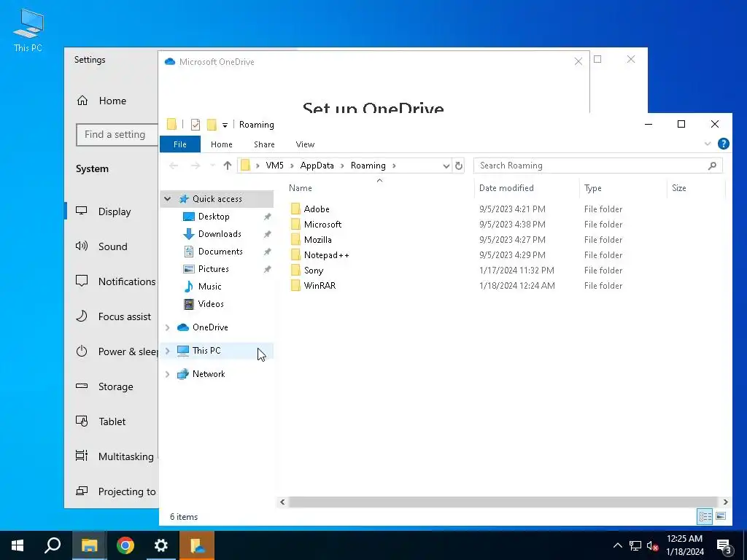Screen dimensions: 747x560
Task: Open the notification center icon
Action: click(x=724, y=545)
